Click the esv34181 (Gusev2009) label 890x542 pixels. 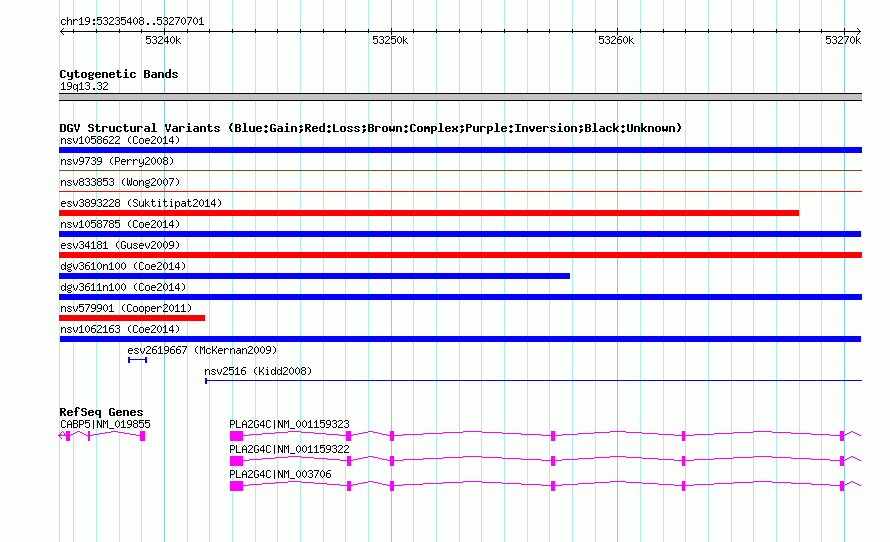pos(120,245)
